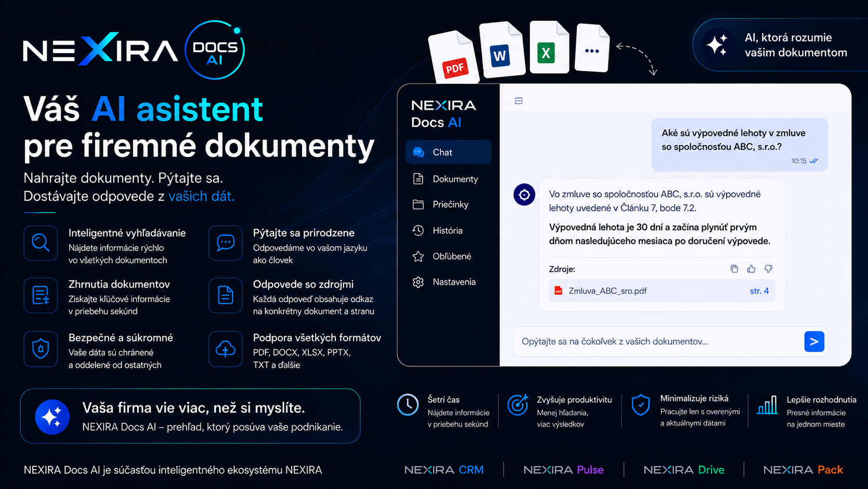This screenshot has width=868, height=489.
Task: Copy the answer with copy icon
Action: (734, 269)
